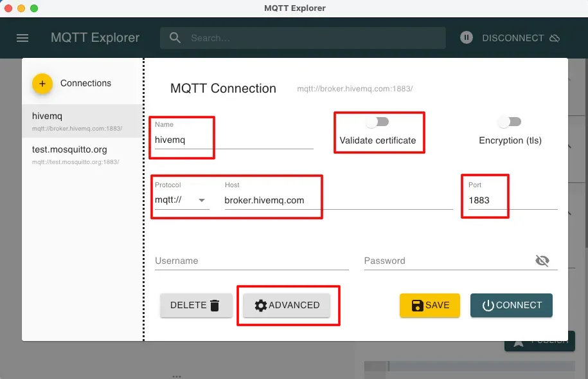
Task: Click the mqtt://broker.hivemq.com:1883/ URL text beside the heading
Action: coord(355,89)
